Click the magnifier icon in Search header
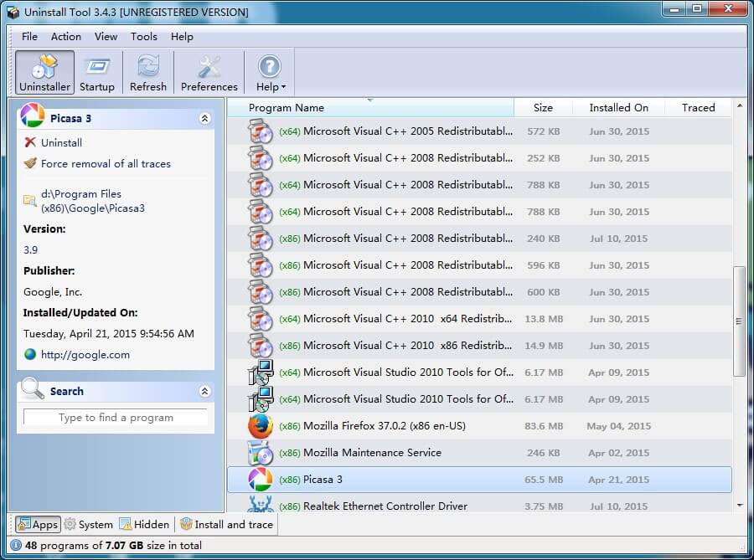Image resolution: width=754 pixels, height=560 pixels. click(x=32, y=388)
